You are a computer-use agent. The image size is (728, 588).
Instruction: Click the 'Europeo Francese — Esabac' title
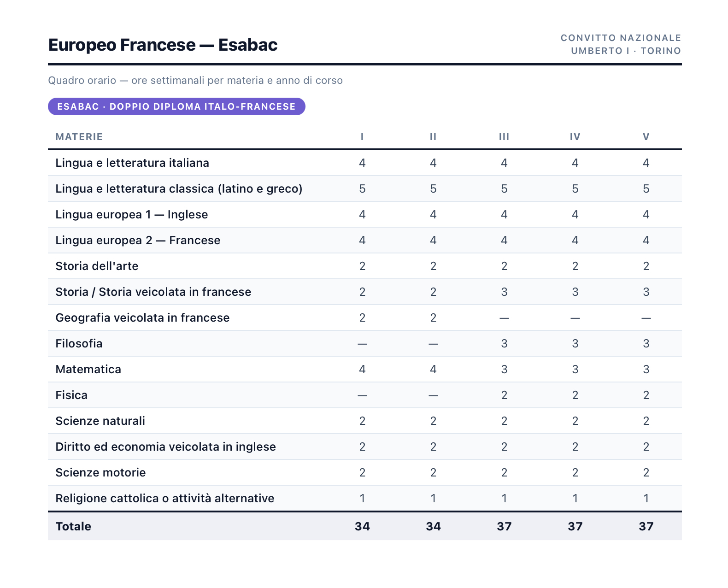(163, 45)
